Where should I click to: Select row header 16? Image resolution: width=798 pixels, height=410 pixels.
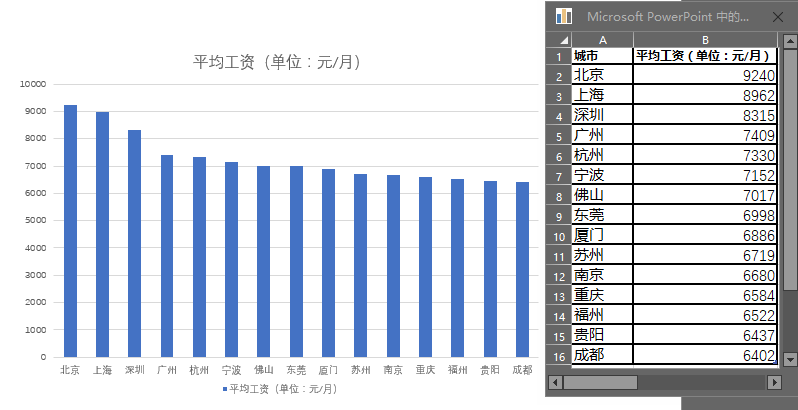tap(559, 356)
